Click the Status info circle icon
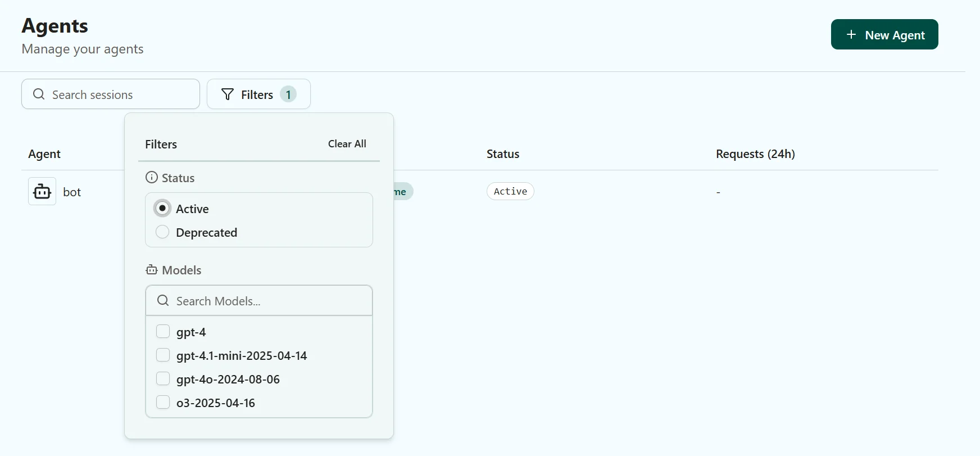Screen dimensions: 980x456 pyautogui.click(x=152, y=177)
